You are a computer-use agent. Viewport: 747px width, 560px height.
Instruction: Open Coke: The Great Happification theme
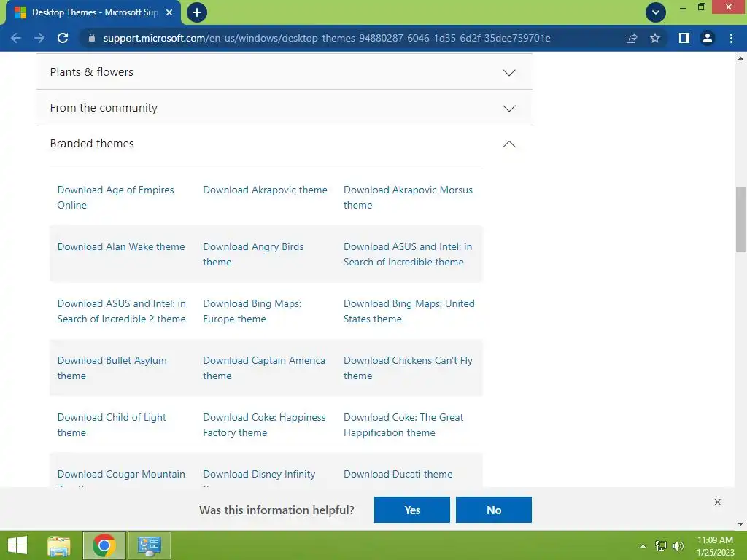(403, 425)
